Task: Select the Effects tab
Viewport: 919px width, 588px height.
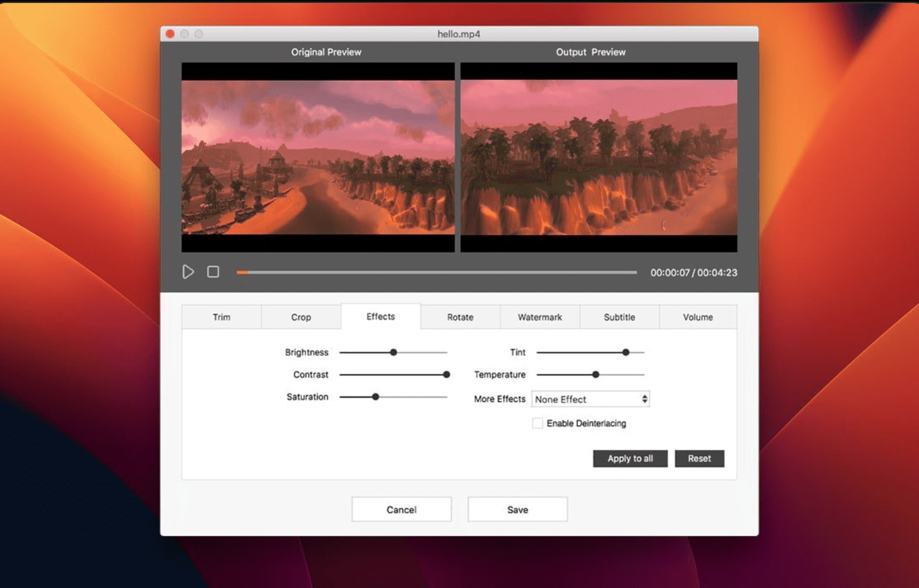Action: coord(381,316)
